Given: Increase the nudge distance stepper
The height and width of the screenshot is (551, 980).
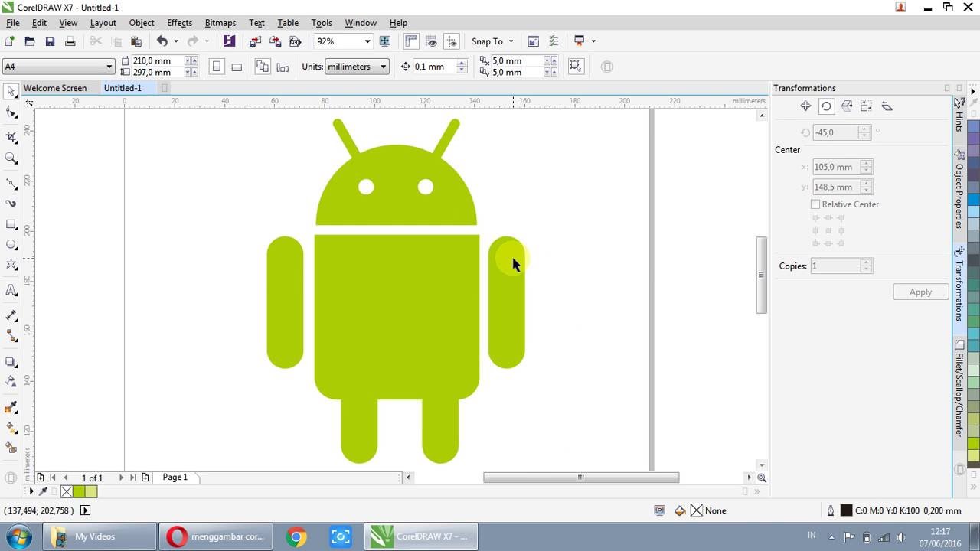Looking at the screenshot, I should [x=461, y=63].
